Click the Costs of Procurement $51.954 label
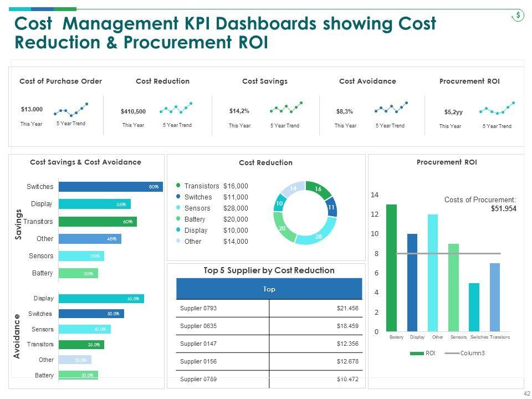Viewport: 532px width, 399px height. pyautogui.click(x=480, y=204)
